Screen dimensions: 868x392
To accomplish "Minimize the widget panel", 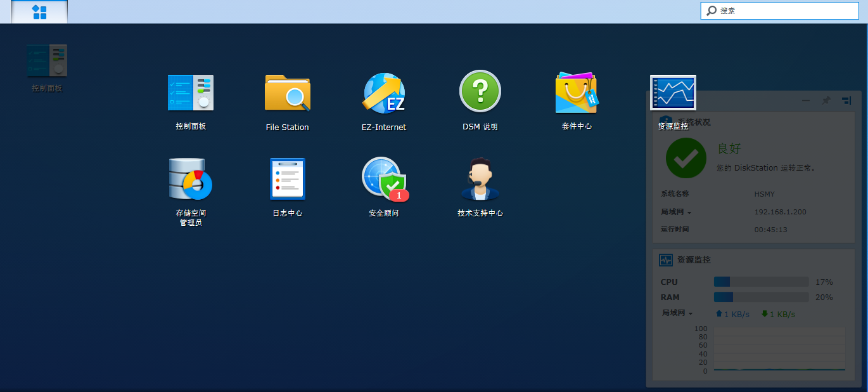I will click(x=806, y=100).
